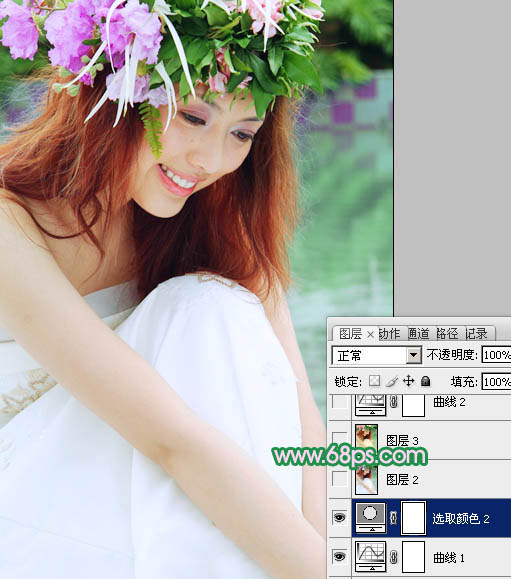Click the mask link icon on 选取颜色 2
The image size is (511, 579).
coord(394,518)
